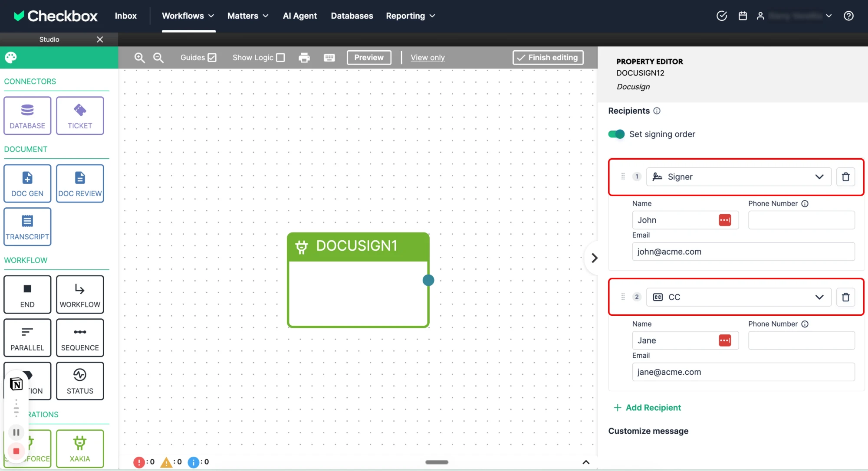This screenshot has height=471, width=868.
Task: Click the zoom in magnifier icon
Action: pos(139,58)
